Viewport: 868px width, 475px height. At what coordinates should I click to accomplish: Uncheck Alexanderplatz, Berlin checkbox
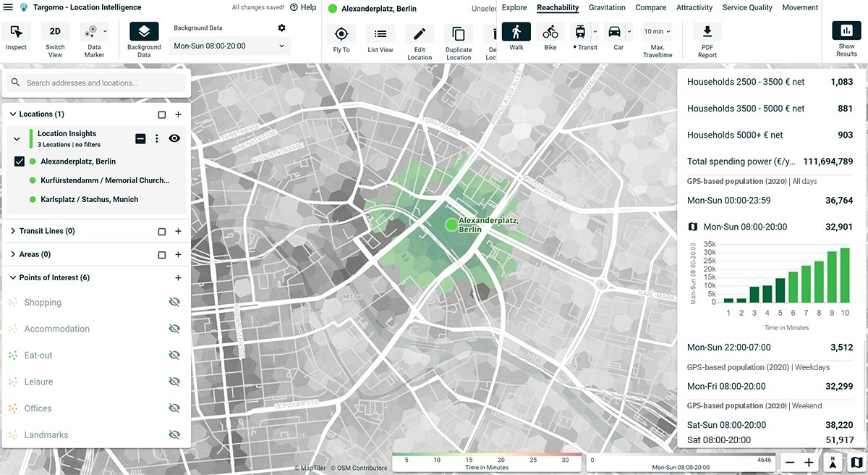pos(20,161)
